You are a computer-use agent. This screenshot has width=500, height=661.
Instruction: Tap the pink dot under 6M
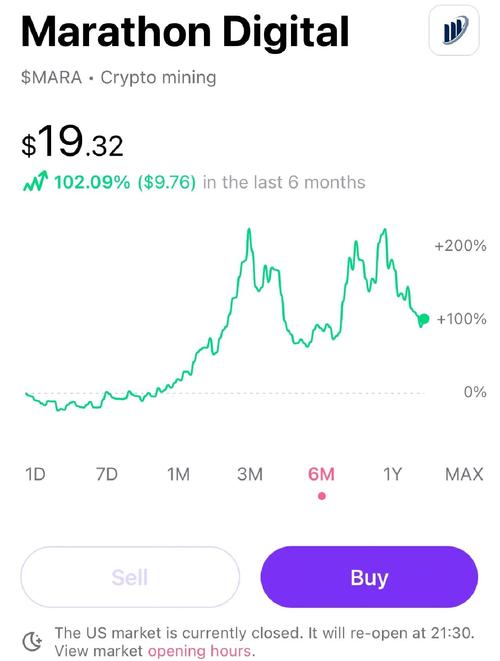(322, 496)
